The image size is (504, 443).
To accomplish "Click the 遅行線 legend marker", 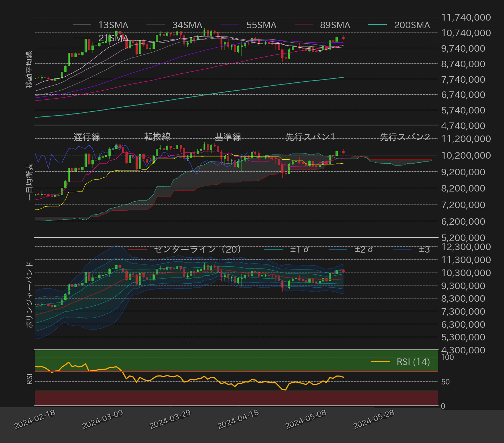I will [87, 137].
